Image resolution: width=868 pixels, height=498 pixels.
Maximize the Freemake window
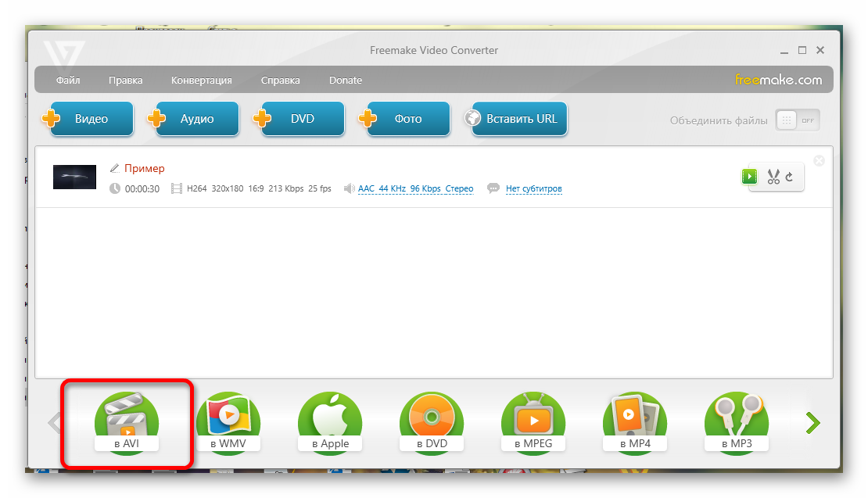(802, 50)
